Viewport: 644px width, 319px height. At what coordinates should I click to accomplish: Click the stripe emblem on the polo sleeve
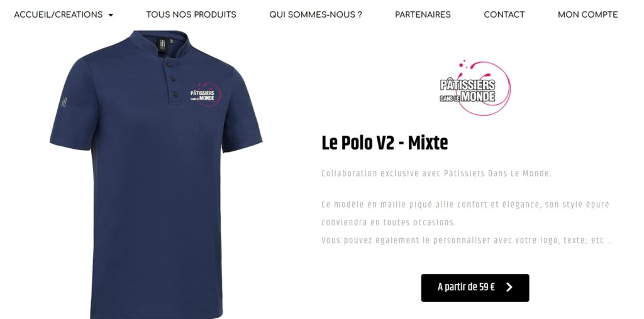[64, 102]
